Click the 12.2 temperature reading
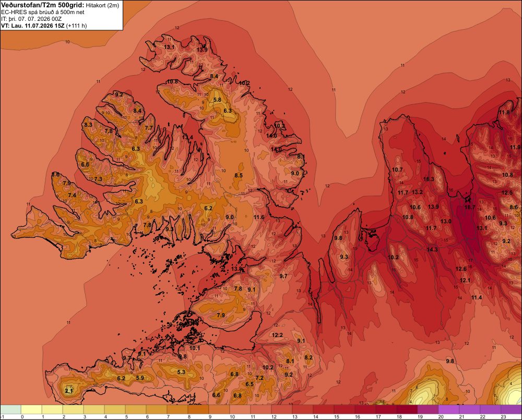 [277, 335]
